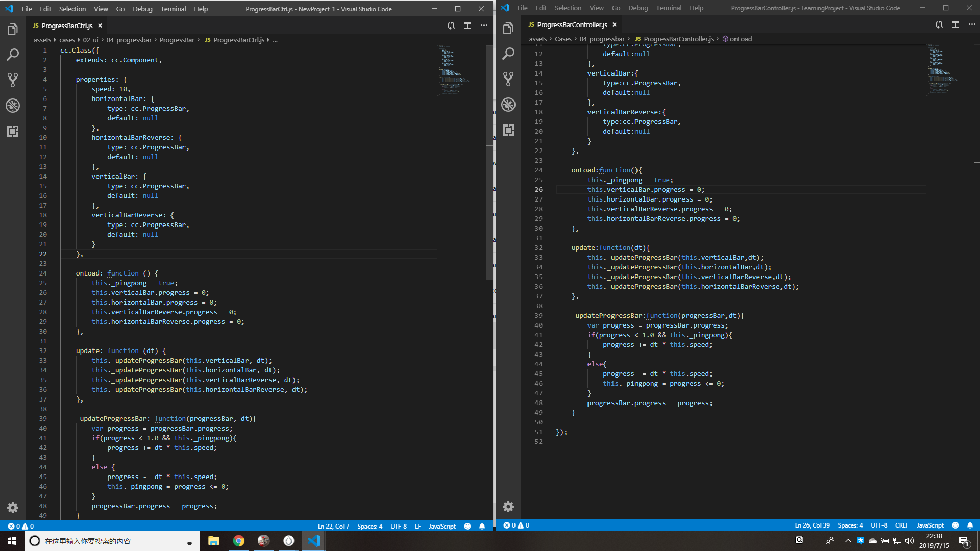This screenshot has width=980, height=551.
Task: Open JavaScript language mode in left status bar
Action: click(442, 526)
